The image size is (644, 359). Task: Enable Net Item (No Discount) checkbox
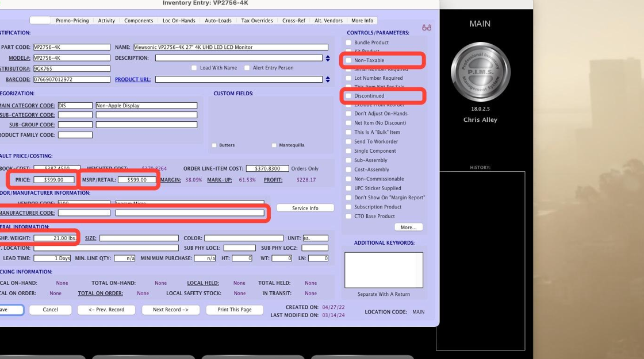click(x=348, y=123)
